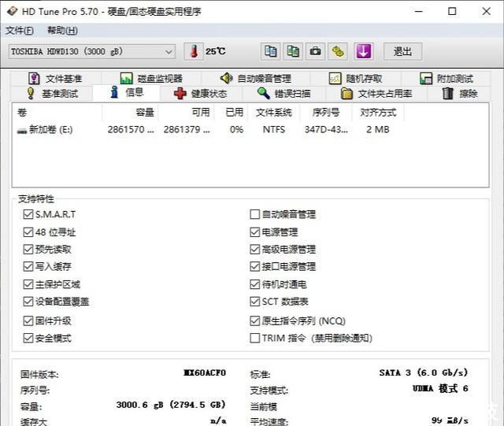The height and width of the screenshot is (426, 504).
Task: Toggle the SCT 数据表 checkbox
Action: 255,302
